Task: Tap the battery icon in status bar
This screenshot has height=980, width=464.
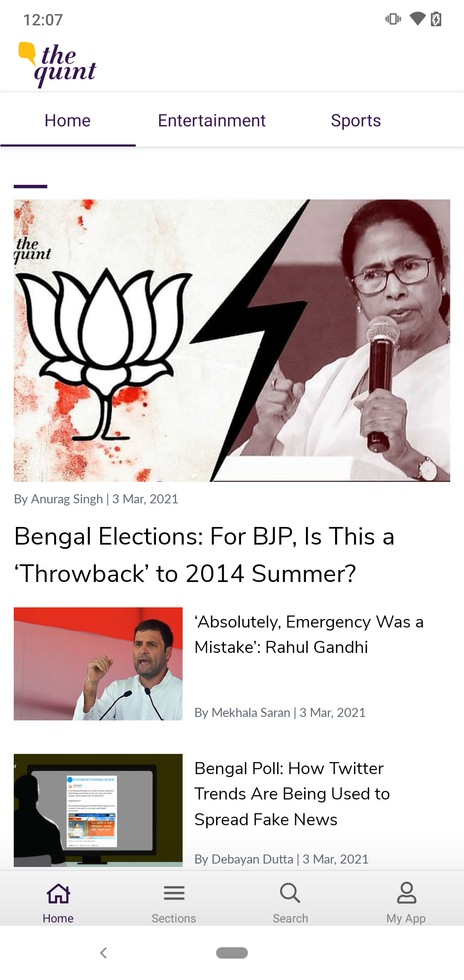Action: 436,19
